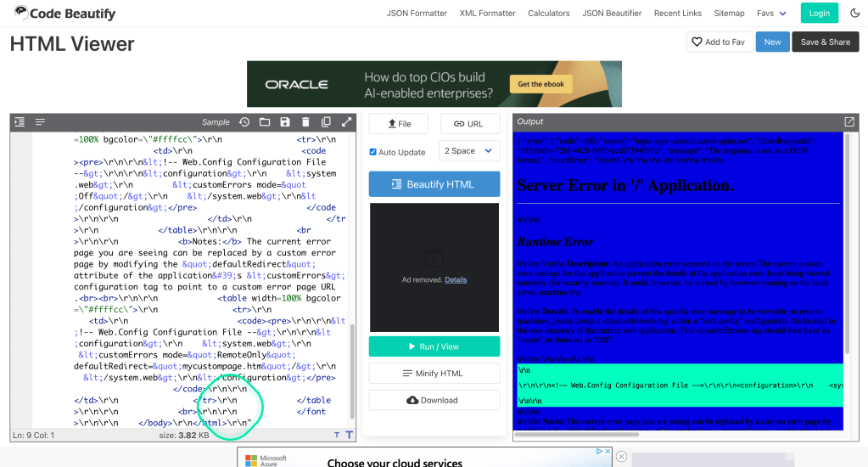
Task: Click the Server Error heading in output
Action: 625,186
